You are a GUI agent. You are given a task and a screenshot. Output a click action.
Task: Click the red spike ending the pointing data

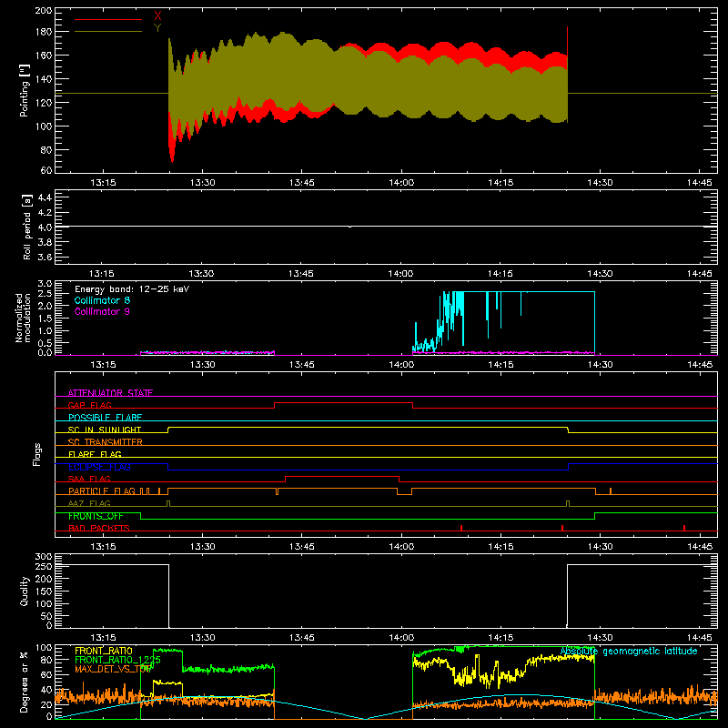567,42
